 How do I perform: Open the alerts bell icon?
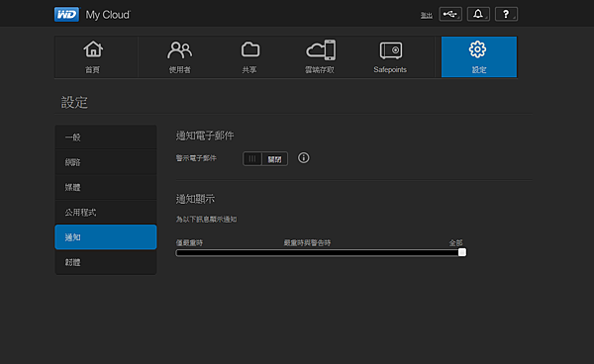(478, 14)
